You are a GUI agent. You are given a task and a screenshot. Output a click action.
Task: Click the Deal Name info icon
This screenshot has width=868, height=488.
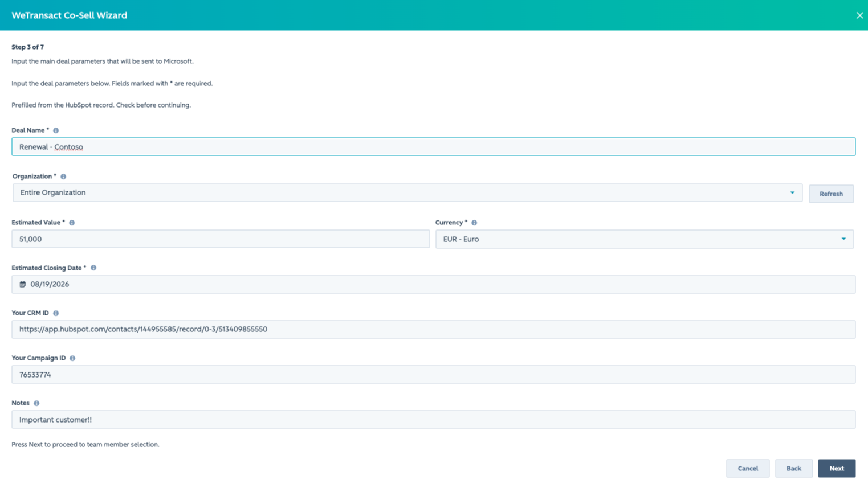(56, 130)
